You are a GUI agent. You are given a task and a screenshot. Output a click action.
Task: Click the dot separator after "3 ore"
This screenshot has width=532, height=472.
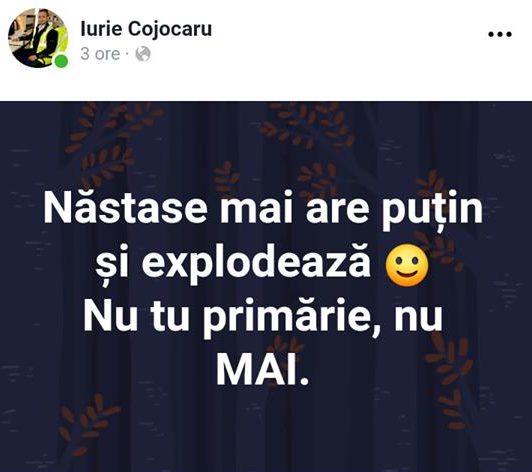128,54
